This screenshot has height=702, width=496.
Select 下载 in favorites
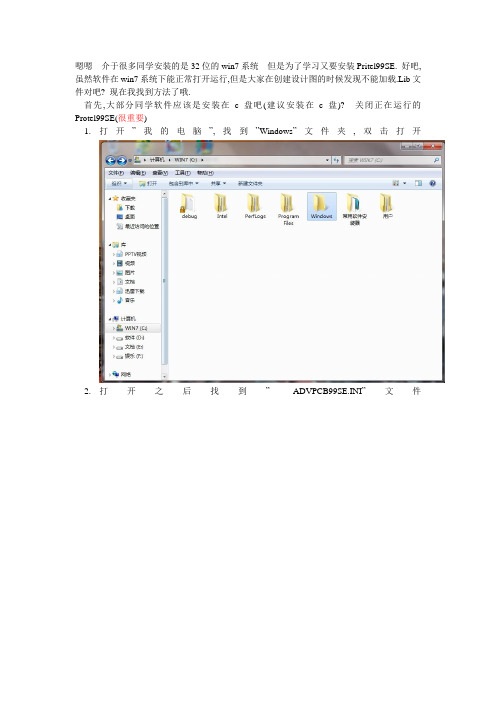click(x=126, y=208)
